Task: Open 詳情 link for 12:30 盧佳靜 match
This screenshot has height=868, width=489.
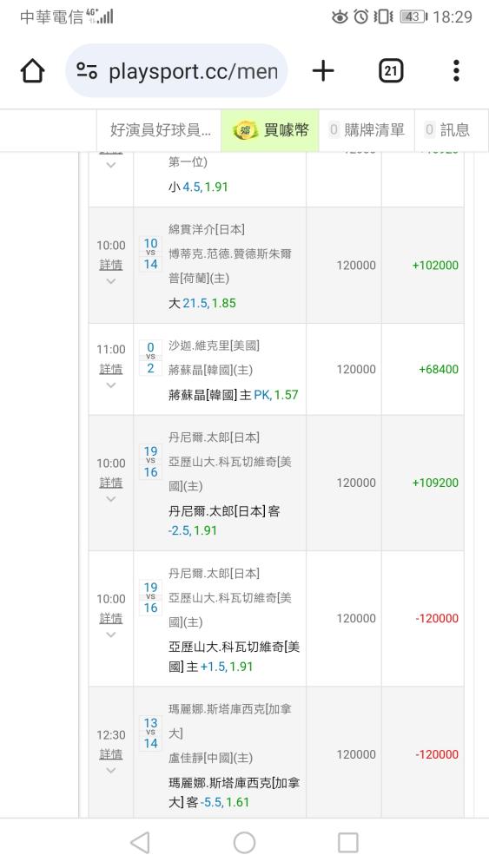Action: [111, 754]
